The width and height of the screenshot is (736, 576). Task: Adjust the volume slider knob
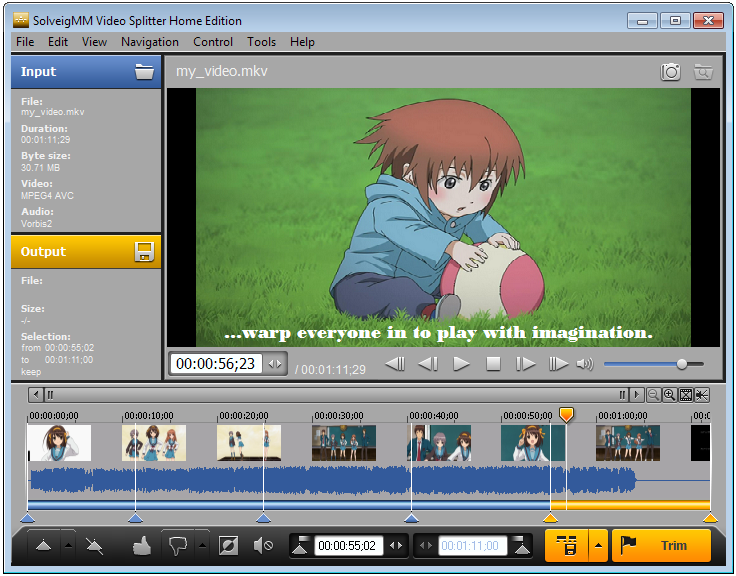click(682, 364)
